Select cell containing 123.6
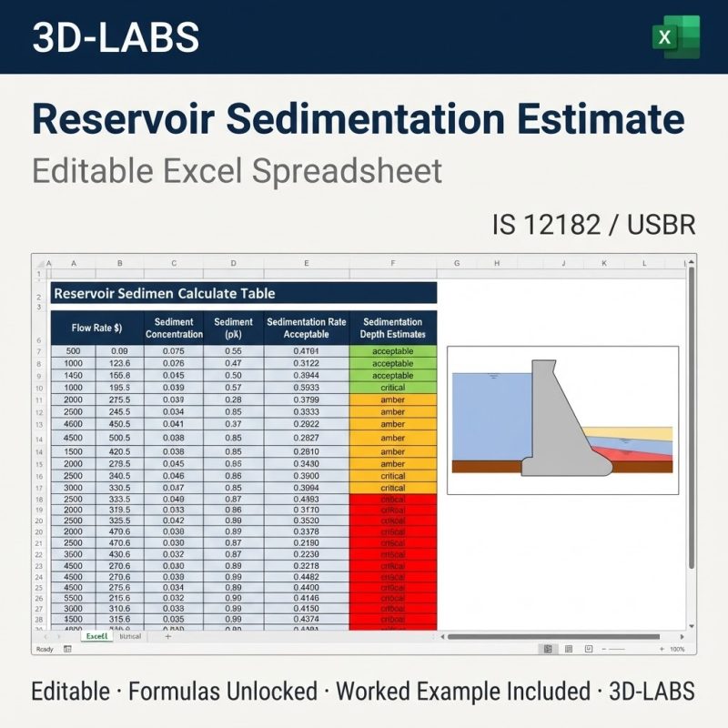728x728 pixels. (120, 363)
